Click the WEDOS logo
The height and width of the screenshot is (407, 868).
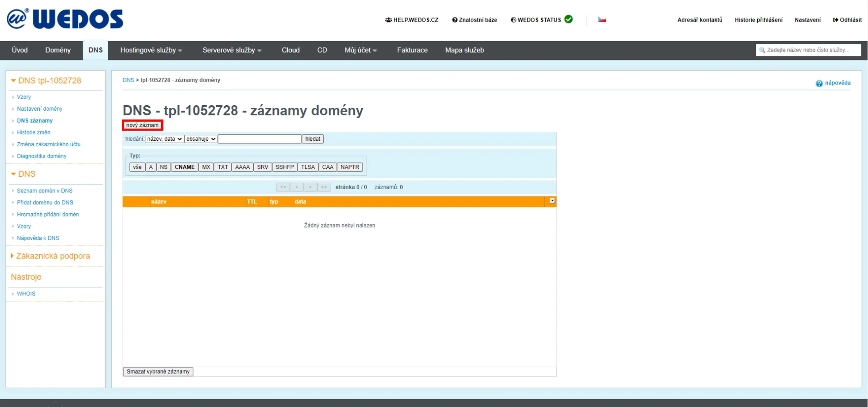point(65,19)
